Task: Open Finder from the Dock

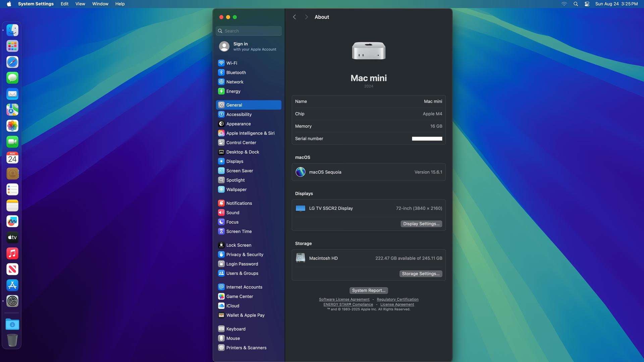Action: pos(12,30)
